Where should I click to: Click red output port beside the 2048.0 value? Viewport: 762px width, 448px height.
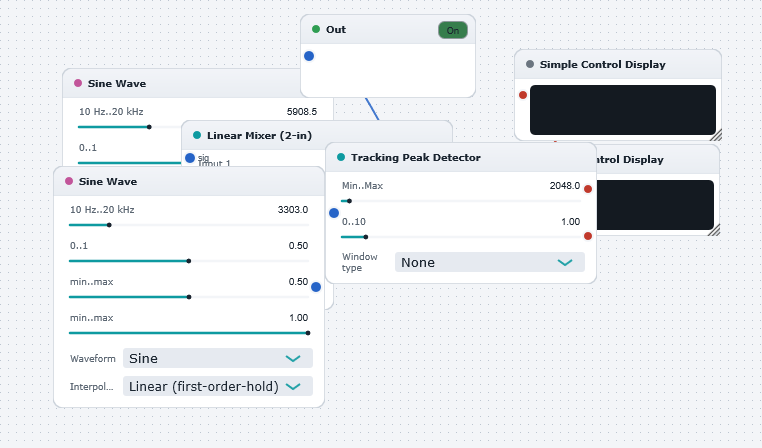tap(588, 189)
